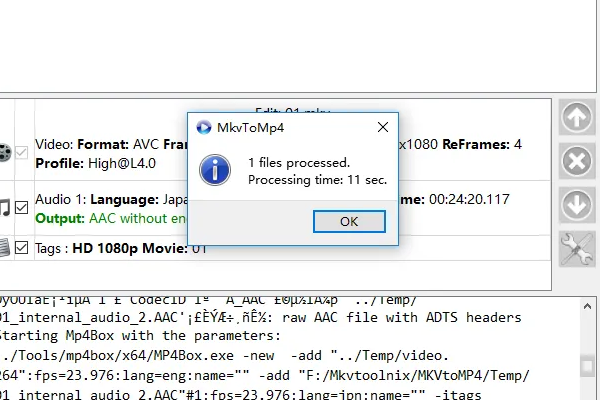This screenshot has height=400, width=600.
Task: Click the blue information icon in dialog
Action: 215,170
